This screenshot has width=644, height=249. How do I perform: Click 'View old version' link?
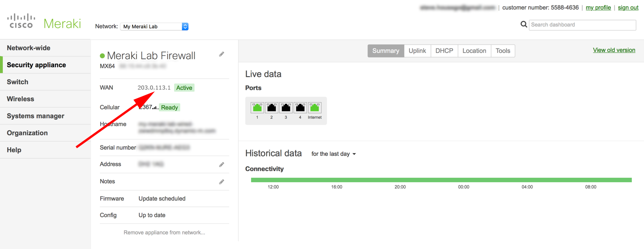(x=614, y=50)
